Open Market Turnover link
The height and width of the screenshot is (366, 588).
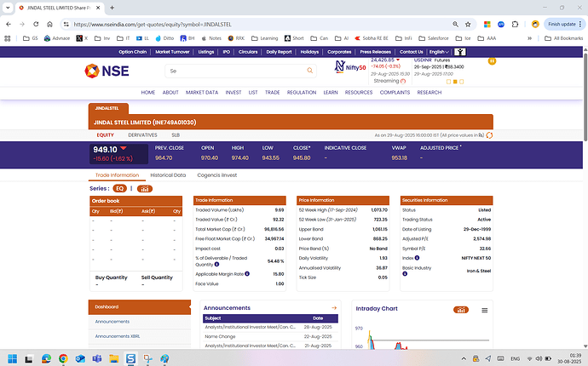[x=172, y=52]
